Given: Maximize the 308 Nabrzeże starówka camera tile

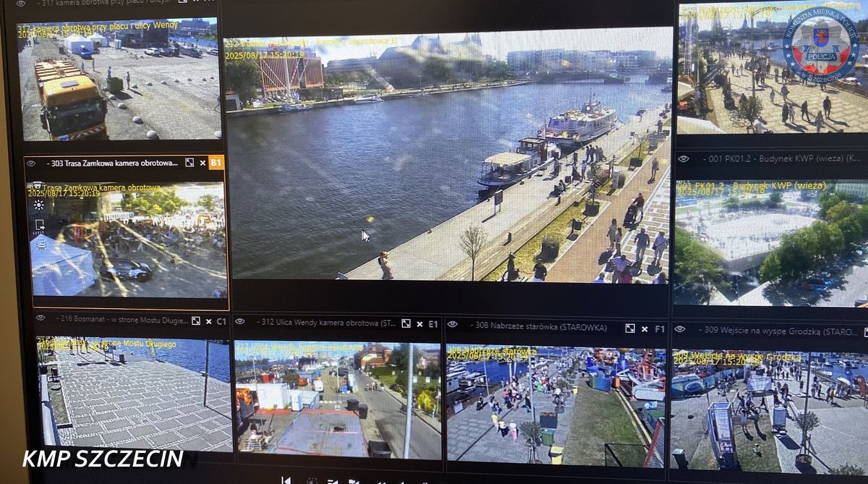Looking at the screenshot, I should coord(630,328).
